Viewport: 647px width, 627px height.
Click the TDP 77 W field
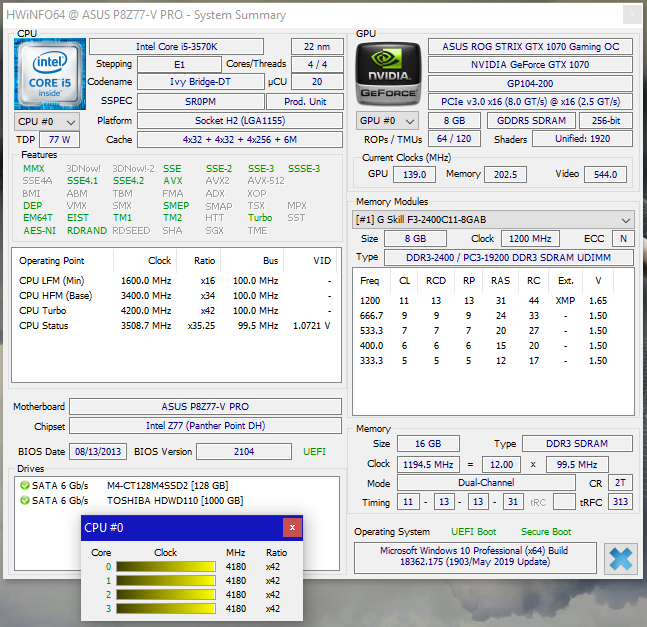(x=59, y=140)
